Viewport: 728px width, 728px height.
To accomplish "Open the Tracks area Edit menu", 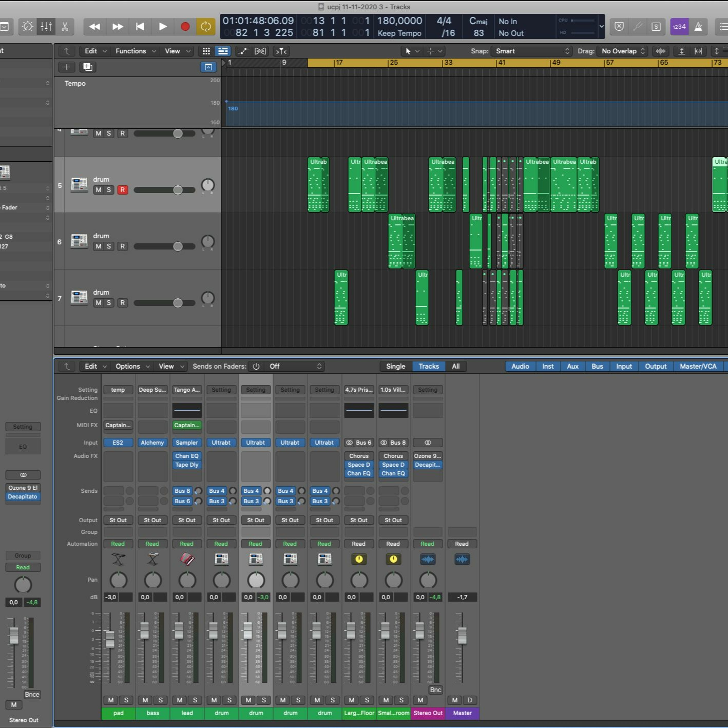I will pos(95,51).
